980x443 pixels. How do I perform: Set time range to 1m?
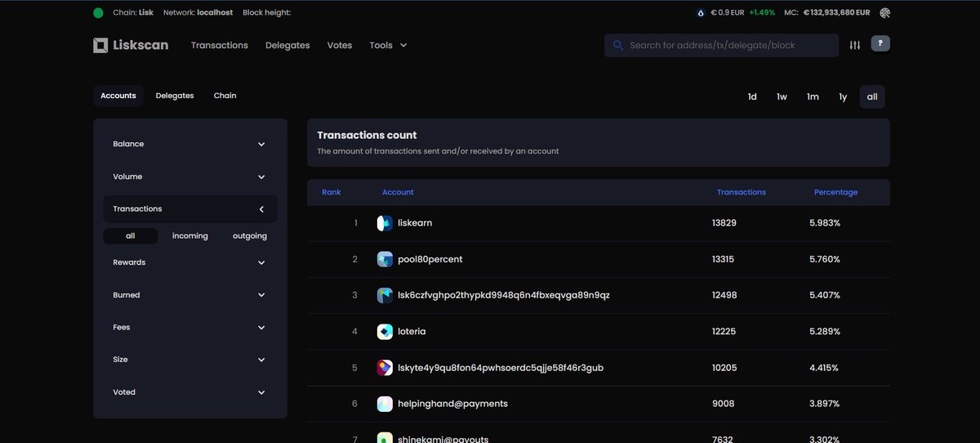point(813,96)
